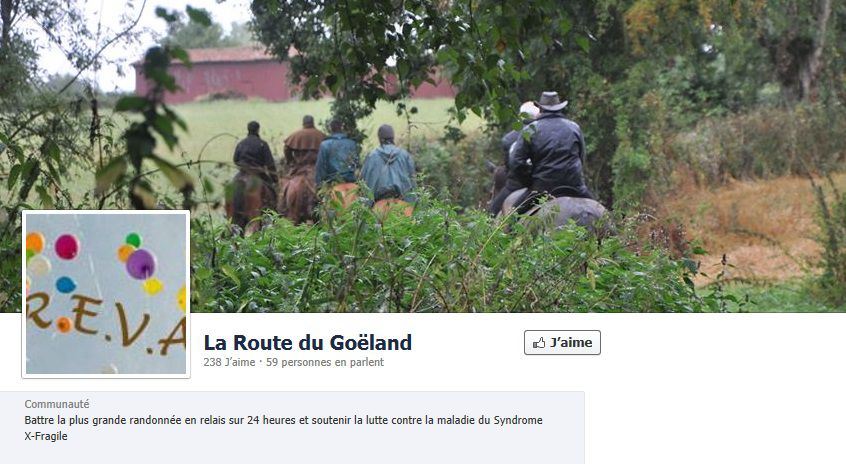The height and width of the screenshot is (464, 846).
Task: Click the 238 J'aime count
Action: 229,363
